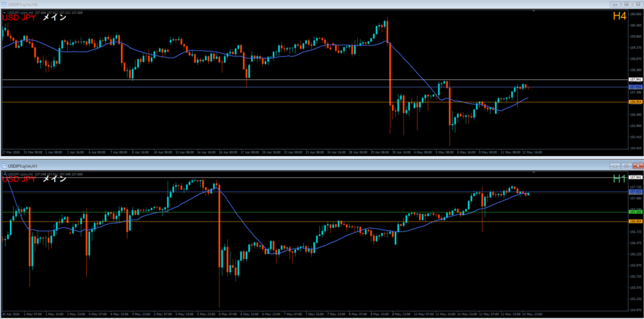The image size is (644, 319).
Task: Click the blue 157.632 price label on H1 chart
Action: tap(635, 191)
